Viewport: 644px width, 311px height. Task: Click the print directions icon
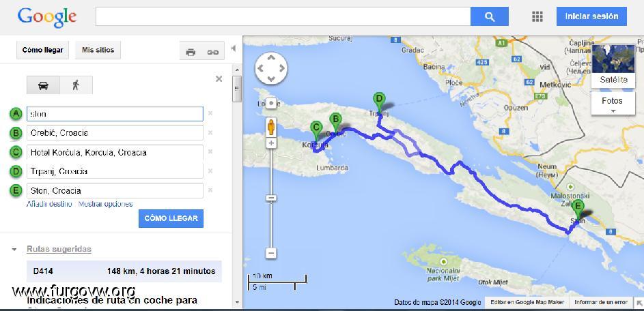pos(191,52)
